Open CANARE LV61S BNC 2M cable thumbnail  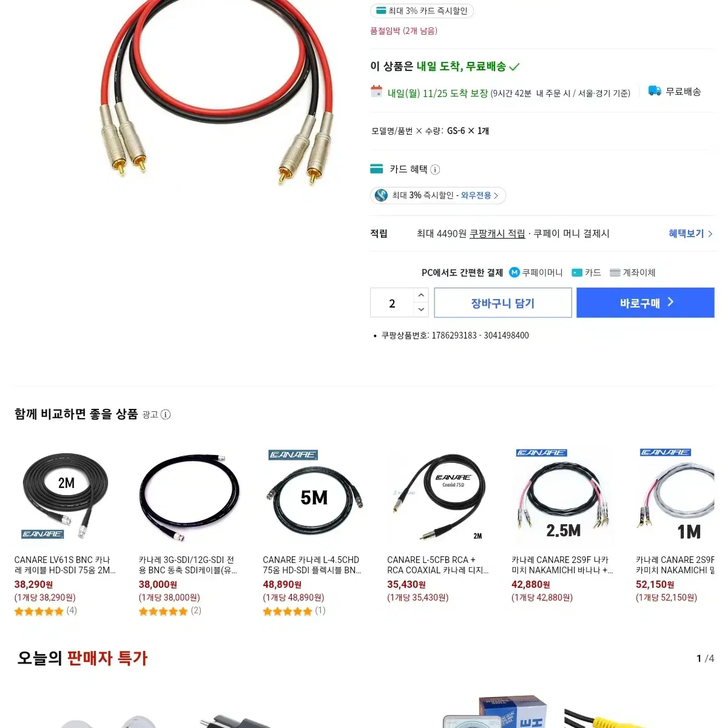[x=66, y=496]
